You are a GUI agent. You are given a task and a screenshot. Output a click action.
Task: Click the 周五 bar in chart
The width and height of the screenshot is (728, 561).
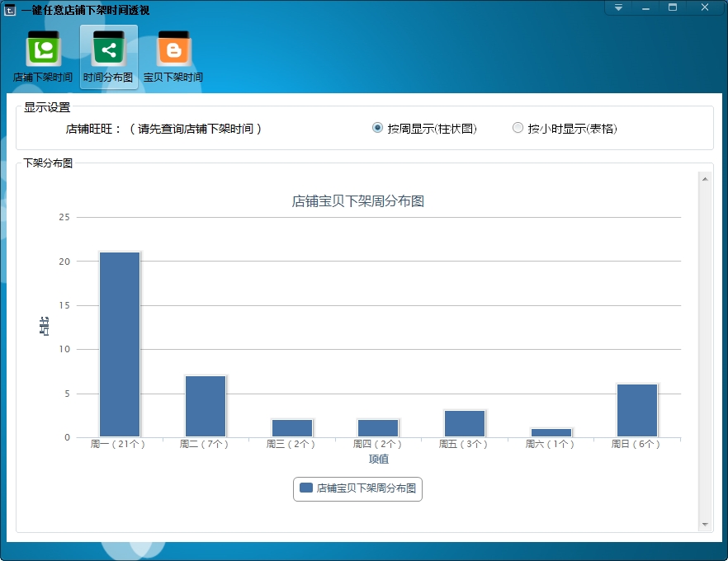tap(465, 424)
